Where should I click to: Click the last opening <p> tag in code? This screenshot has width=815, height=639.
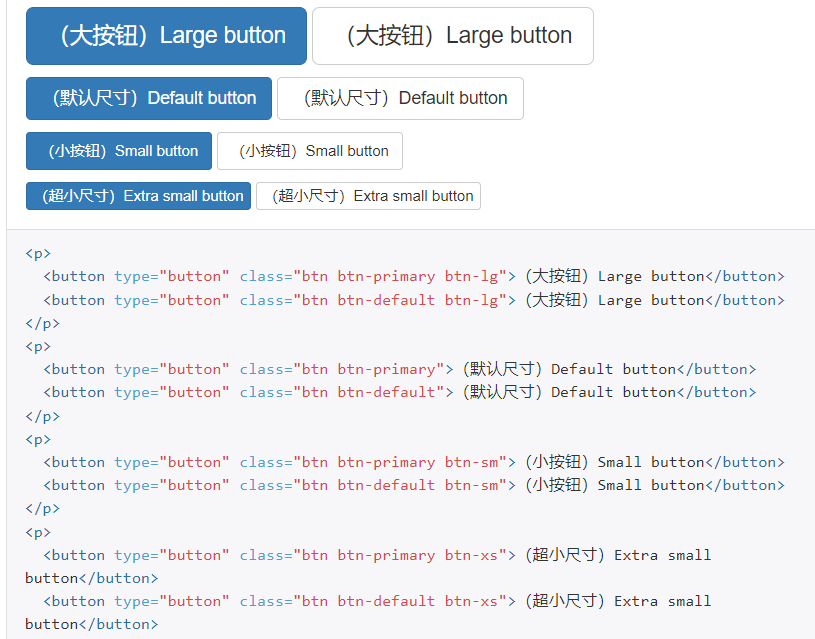tap(38, 532)
